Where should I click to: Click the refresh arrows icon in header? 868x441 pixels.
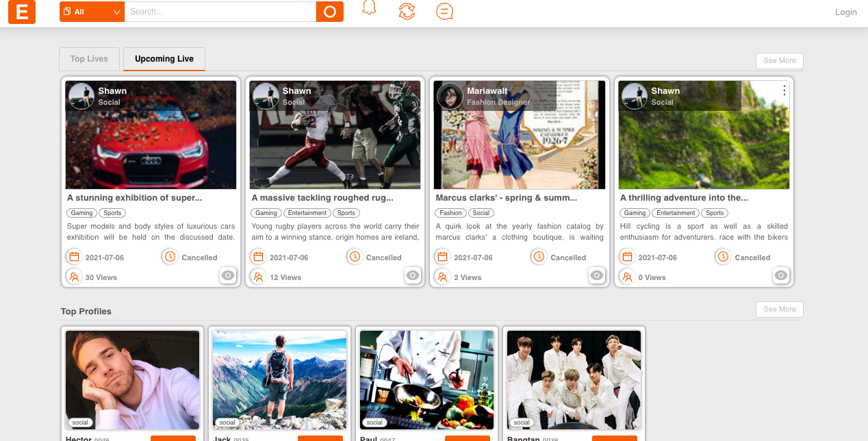[x=407, y=11]
